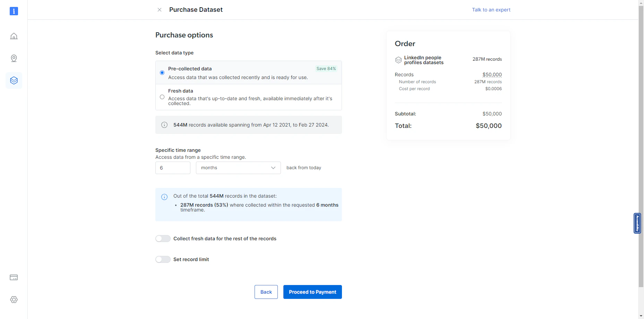Select the Datasets layers sidebar icon
Viewport: 644px width, 319px height.
click(14, 80)
